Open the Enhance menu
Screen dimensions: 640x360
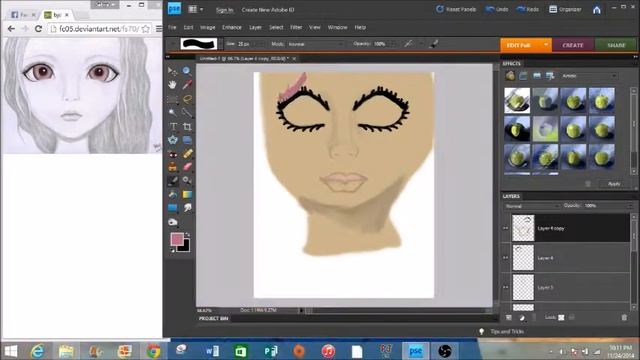[x=231, y=27]
